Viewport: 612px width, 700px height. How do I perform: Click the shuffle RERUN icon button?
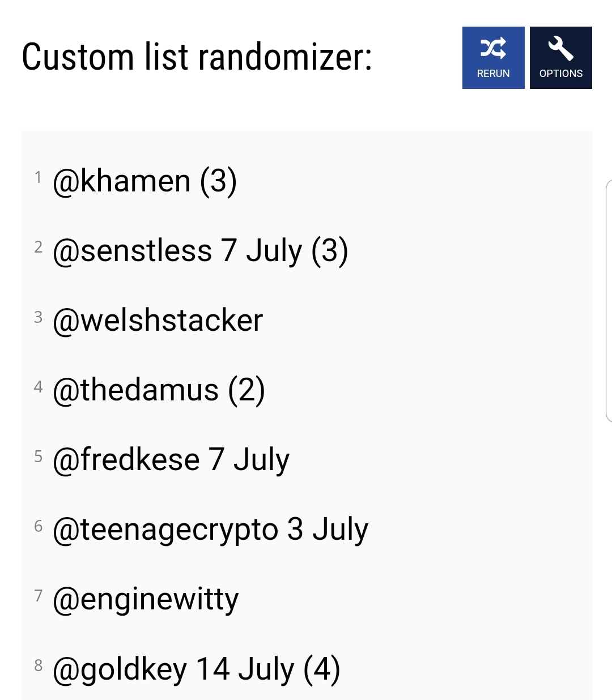pyautogui.click(x=493, y=58)
